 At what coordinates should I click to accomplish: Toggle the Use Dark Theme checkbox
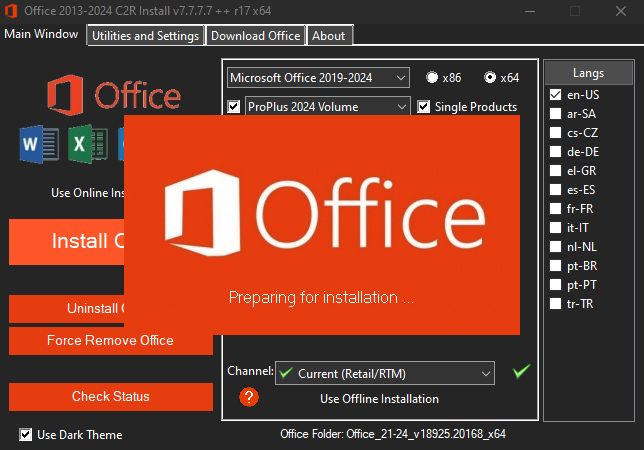click(x=25, y=434)
